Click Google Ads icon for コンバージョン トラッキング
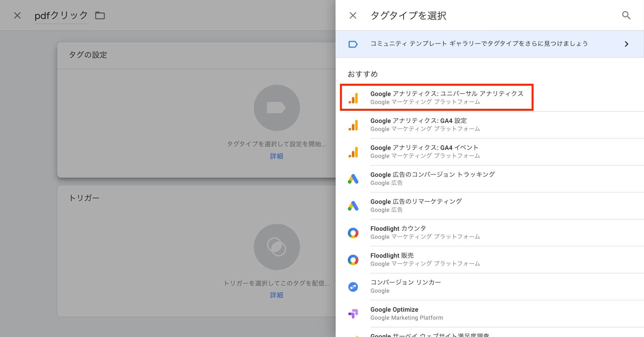This screenshot has height=337, width=644. (x=353, y=179)
